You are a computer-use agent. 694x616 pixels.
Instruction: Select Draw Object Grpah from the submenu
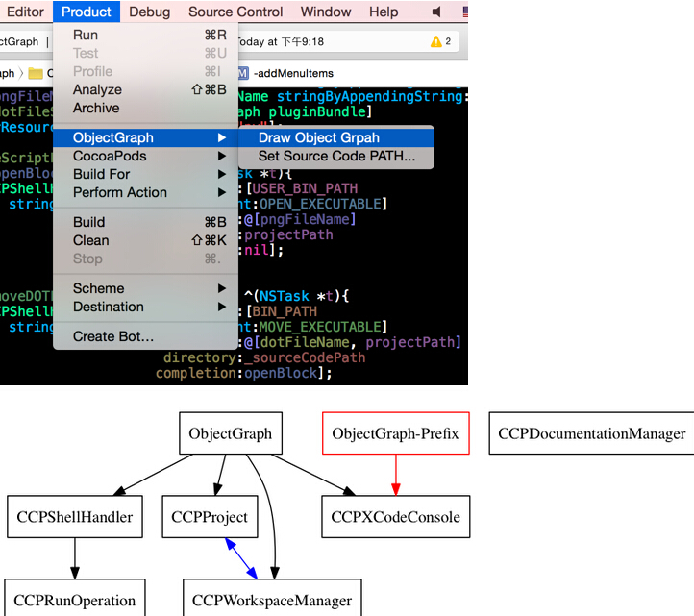318,137
